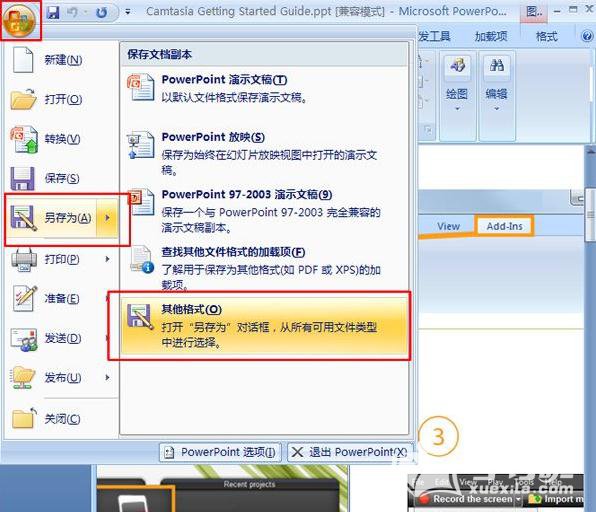Save as PowerPoint 97-2003 演示文稿(9)

264,211
